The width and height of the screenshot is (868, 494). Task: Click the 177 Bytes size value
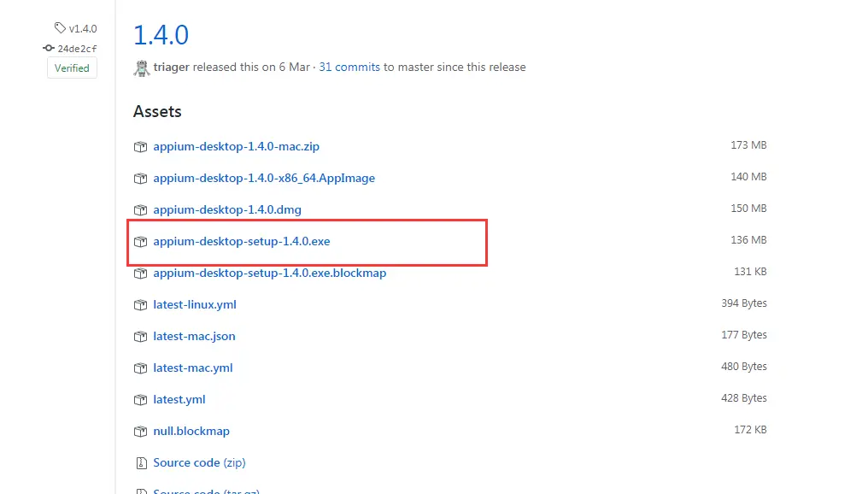(x=744, y=334)
